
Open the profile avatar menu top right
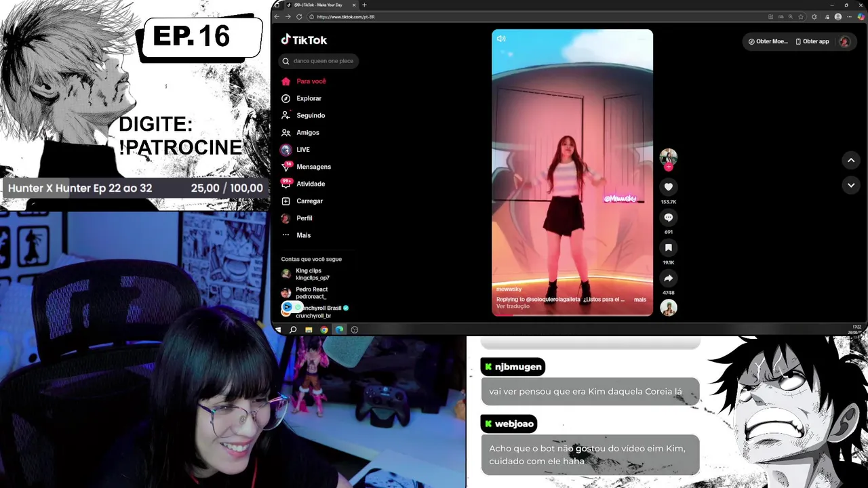tap(844, 41)
